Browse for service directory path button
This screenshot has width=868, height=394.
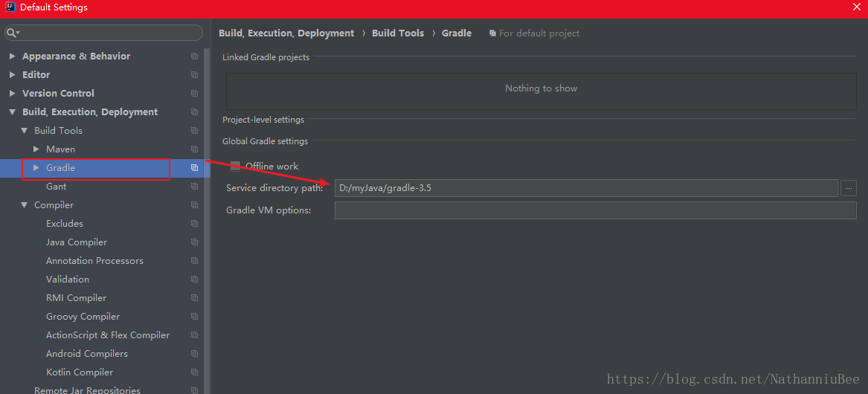pyautogui.click(x=849, y=188)
